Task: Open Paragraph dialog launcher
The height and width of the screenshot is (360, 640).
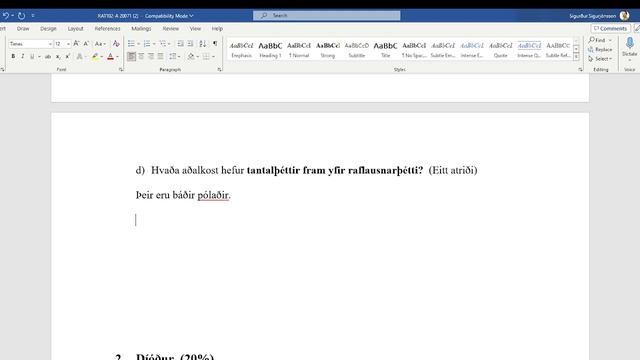Action: point(220,70)
